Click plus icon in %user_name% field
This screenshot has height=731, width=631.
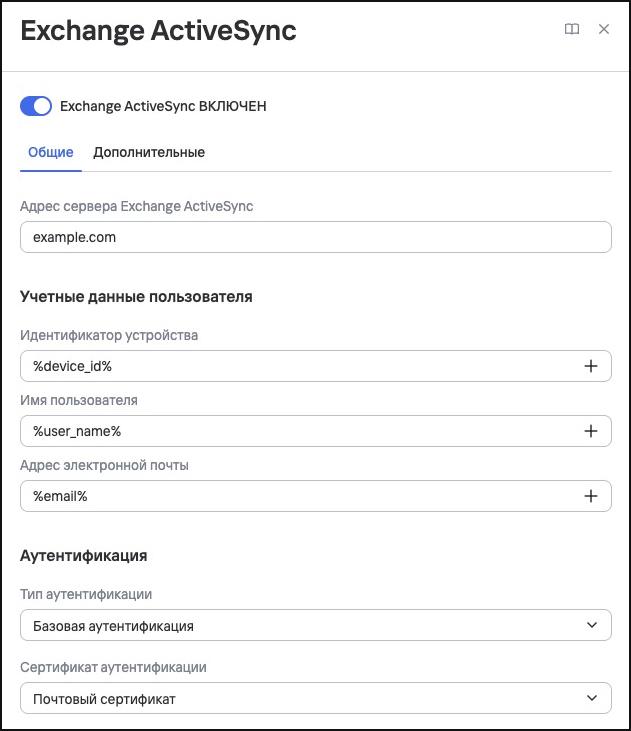click(x=591, y=431)
